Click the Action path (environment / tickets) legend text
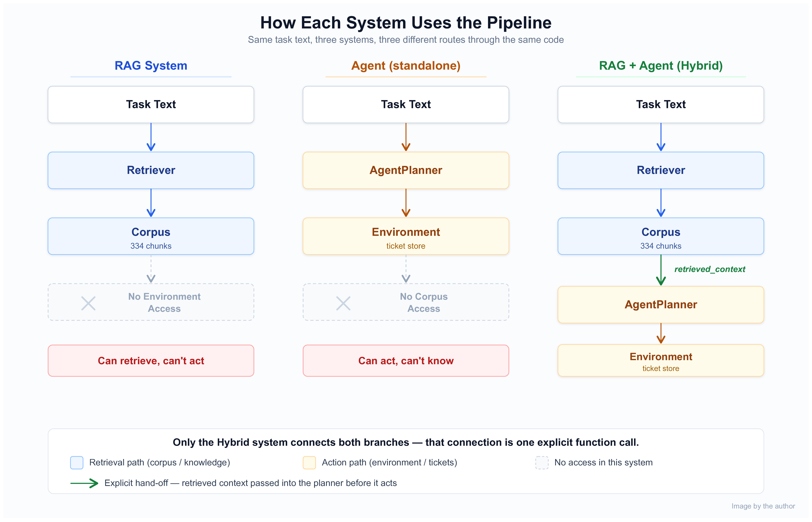Image resolution: width=812 pixels, height=522 pixels. [x=389, y=463]
